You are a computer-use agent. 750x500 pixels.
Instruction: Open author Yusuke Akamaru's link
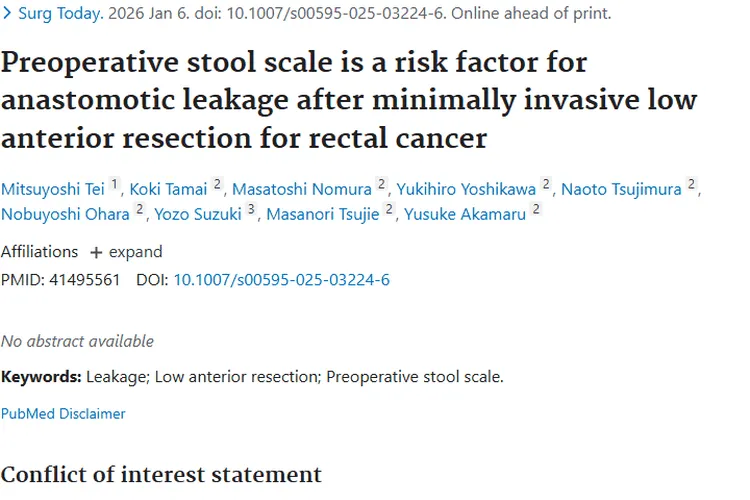[x=465, y=214]
